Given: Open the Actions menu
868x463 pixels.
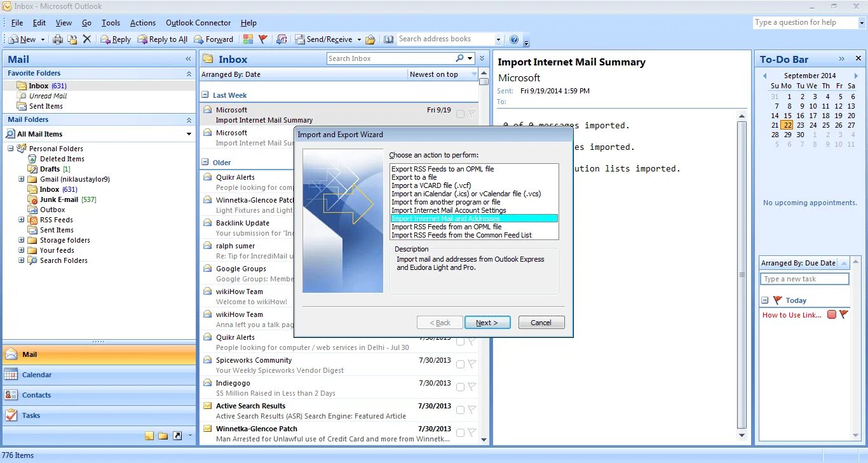Looking at the screenshot, I should [x=143, y=23].
